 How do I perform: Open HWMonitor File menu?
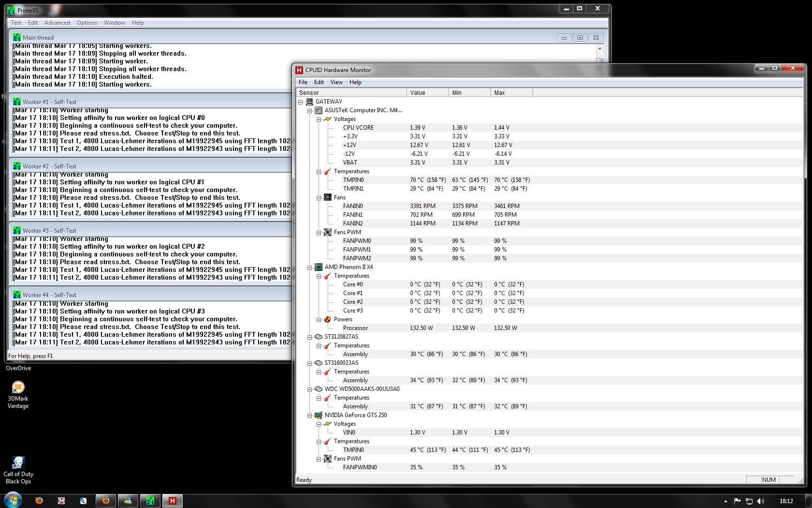[x=303, y=82]
